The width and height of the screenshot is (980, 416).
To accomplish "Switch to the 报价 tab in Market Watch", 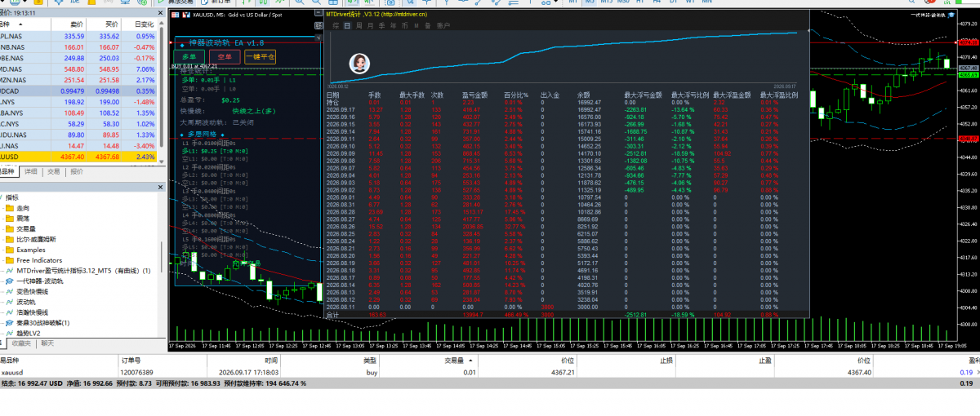I will tap(77, 172).
